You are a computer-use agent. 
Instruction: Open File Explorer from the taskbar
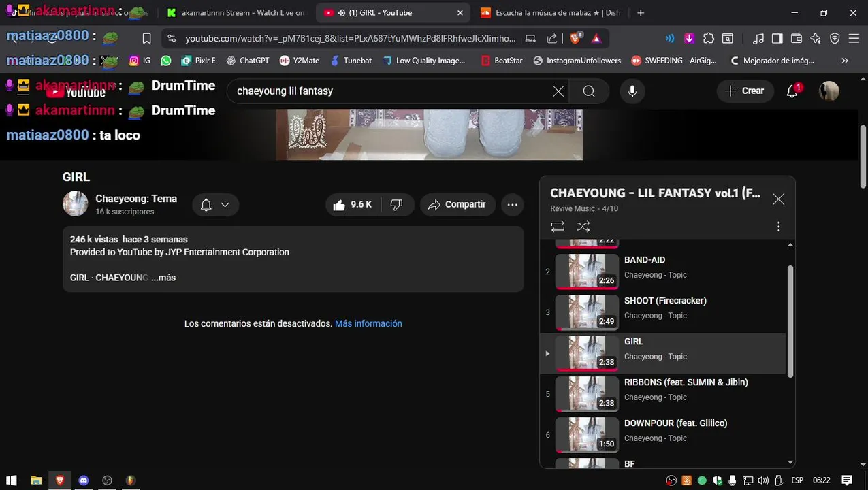click(x=37, y=480)
